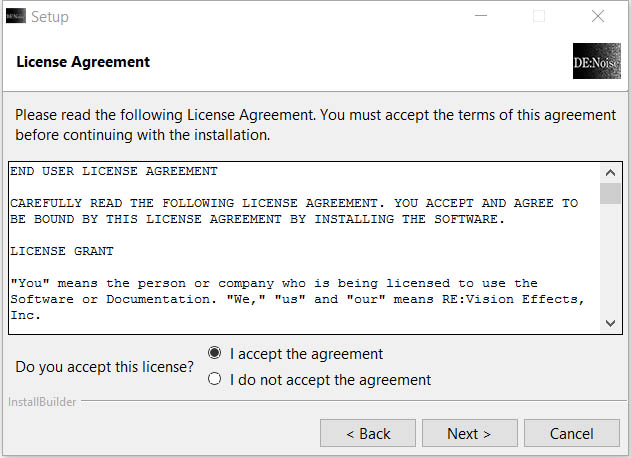The image size is (631, 458).
Task: Click the 'END USER LICENSE AGREEMENT' line in text box
Action: [x=114, y=171]
